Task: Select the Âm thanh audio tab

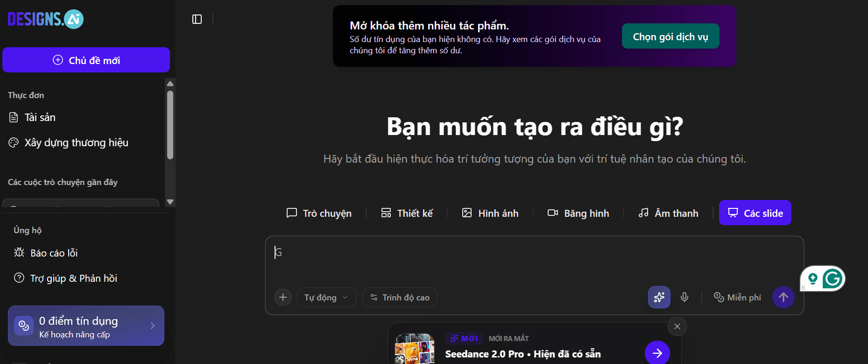Action: (x=668, y=213)
